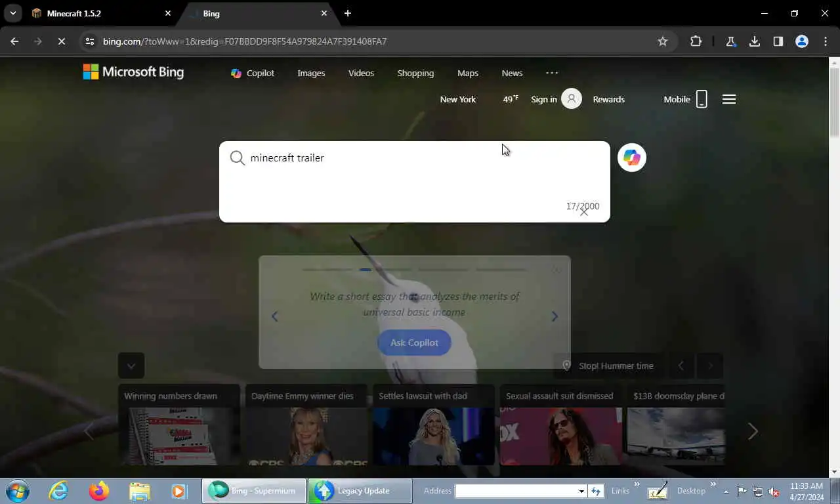
Task: Open the Mobile phone icon
Action: pos(702,99)
